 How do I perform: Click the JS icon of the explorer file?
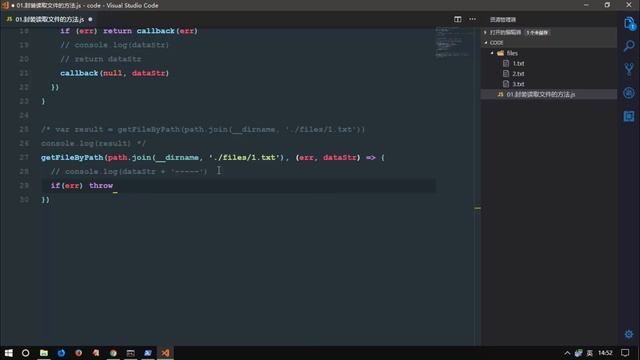click(500, 94)
